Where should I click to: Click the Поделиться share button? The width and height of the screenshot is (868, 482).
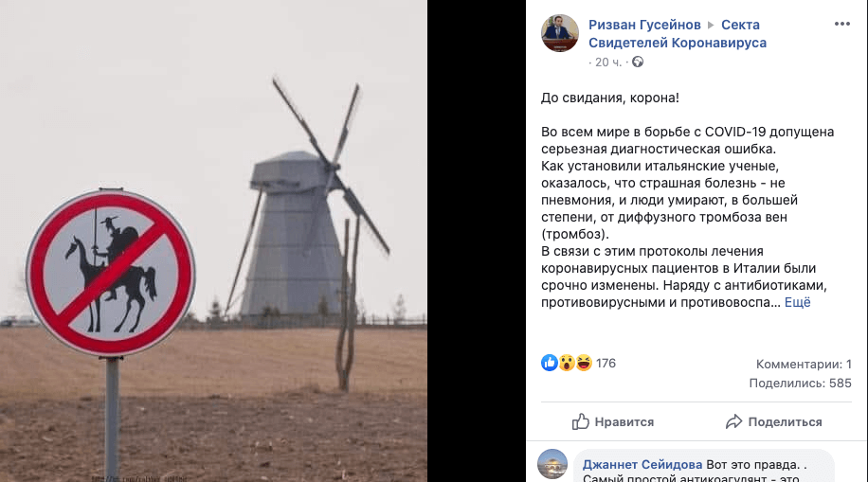pyautogui.click(x=773, y=421)
